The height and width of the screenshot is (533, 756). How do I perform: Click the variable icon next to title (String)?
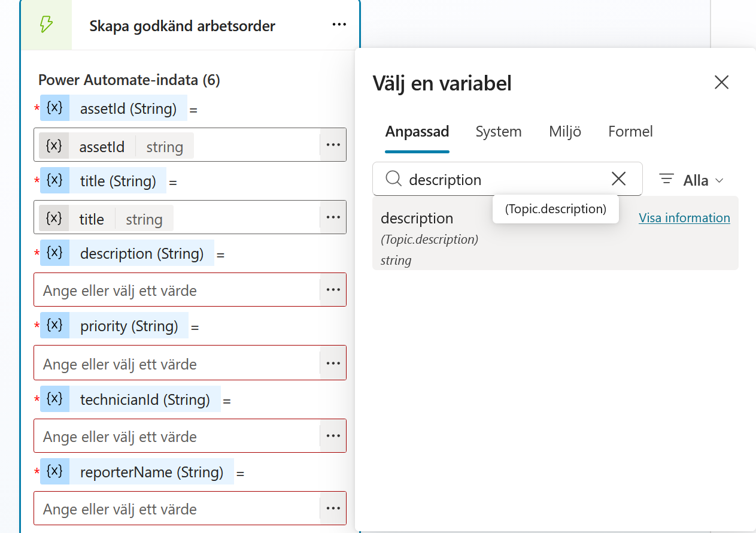pos(54,180)
